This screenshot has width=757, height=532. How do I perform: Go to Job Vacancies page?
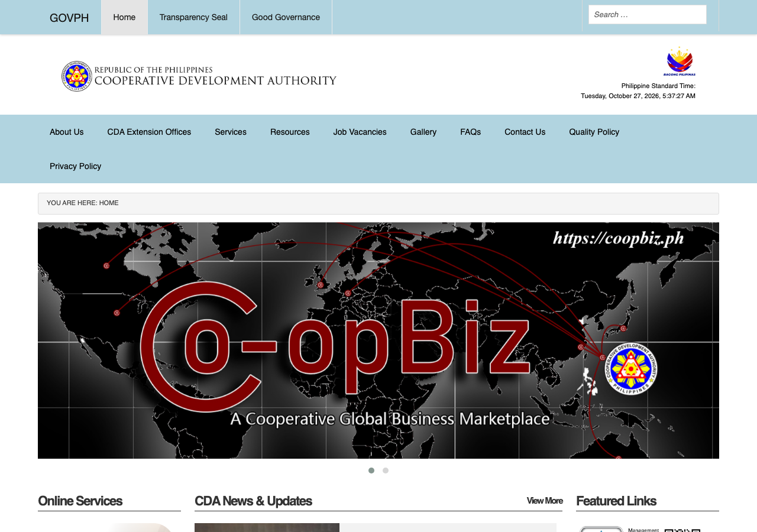click(x=360, y=132)
